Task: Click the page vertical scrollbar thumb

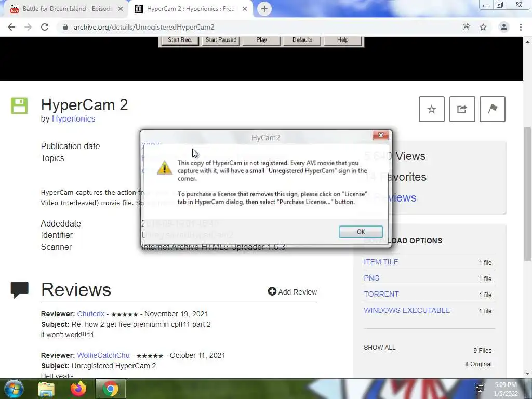Action: pyautogui.click(x=527, y=193)
